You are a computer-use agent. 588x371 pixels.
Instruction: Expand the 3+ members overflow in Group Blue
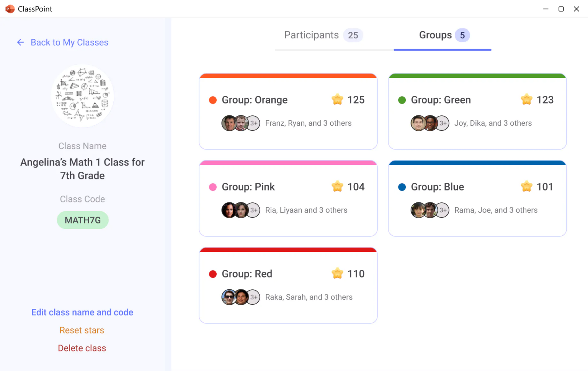443,210
